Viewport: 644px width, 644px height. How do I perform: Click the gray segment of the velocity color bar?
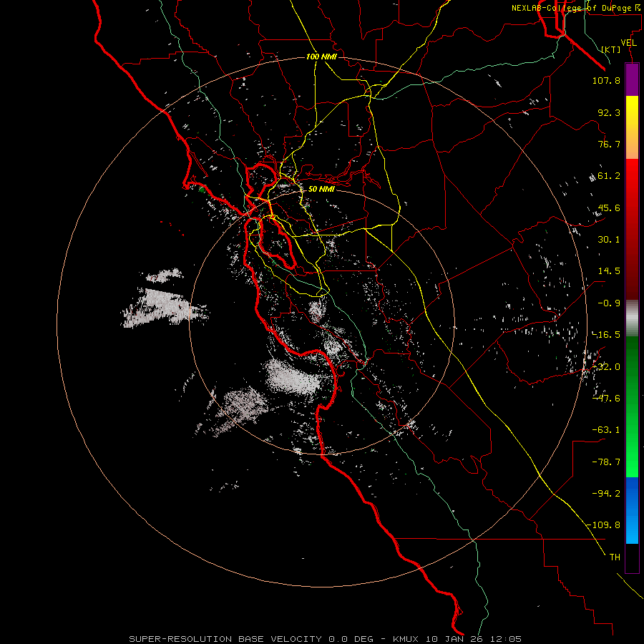(632, 318)
